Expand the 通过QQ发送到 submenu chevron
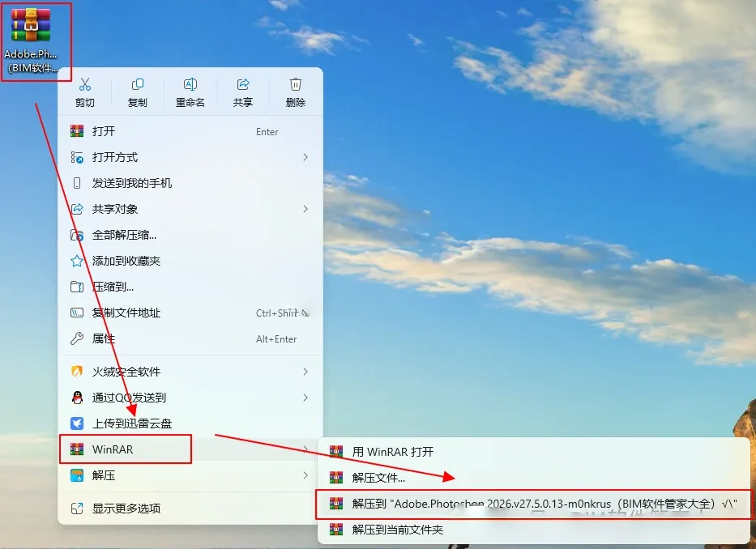The image size is (756, 549). click(x=305, y=398)
